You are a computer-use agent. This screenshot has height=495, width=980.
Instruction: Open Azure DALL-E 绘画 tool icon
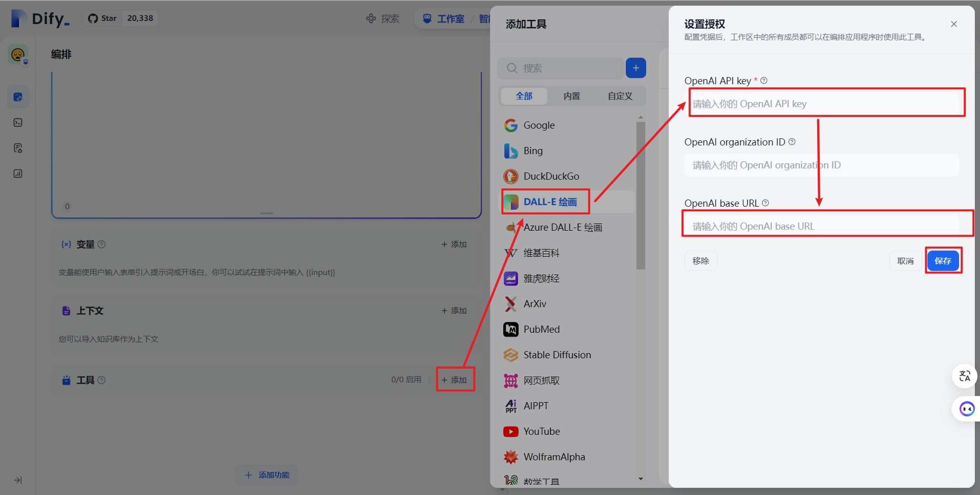click(x=511, y=228)
